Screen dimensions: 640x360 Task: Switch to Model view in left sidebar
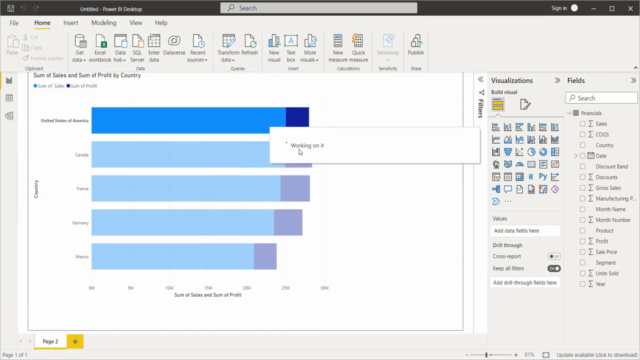tap(9, 116)
